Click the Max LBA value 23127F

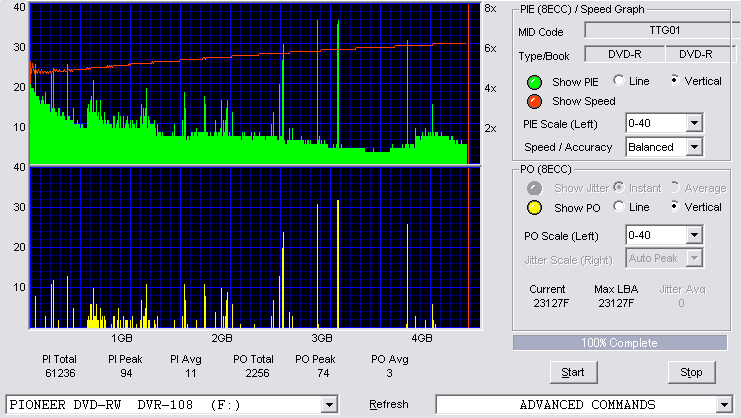click(616, 303)
